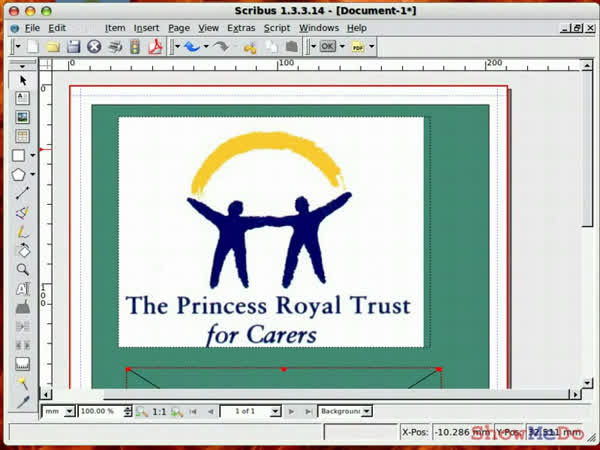Viewport: 600px width, 450px height.
Task: Undo the last action with the blue arrow
Action: (192, 47)
